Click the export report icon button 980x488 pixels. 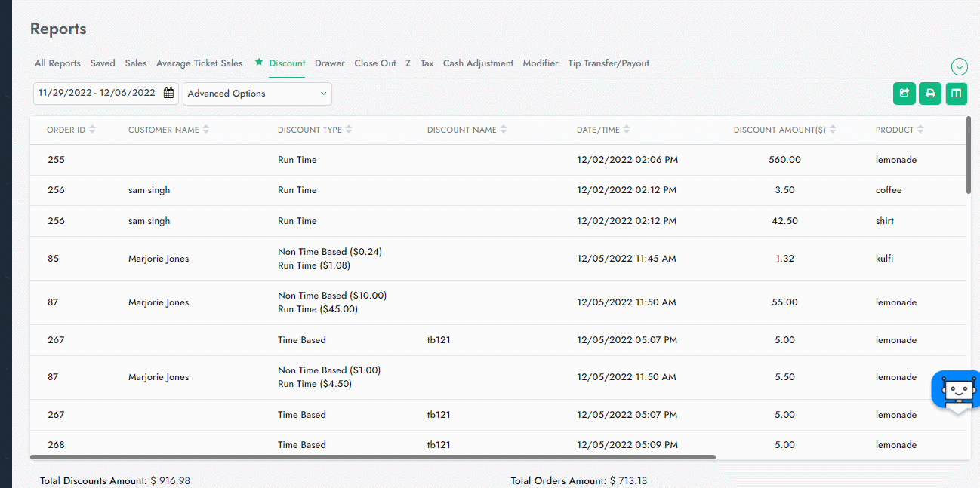(x=904, y=94)
